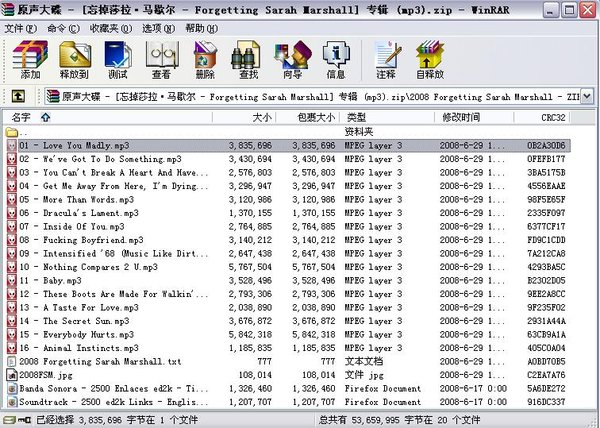Image resolution: width=600 pixels, height=428 pixels.
Task: Launch the 向导 (Wizard) toolbar icon
Action: 292,54
